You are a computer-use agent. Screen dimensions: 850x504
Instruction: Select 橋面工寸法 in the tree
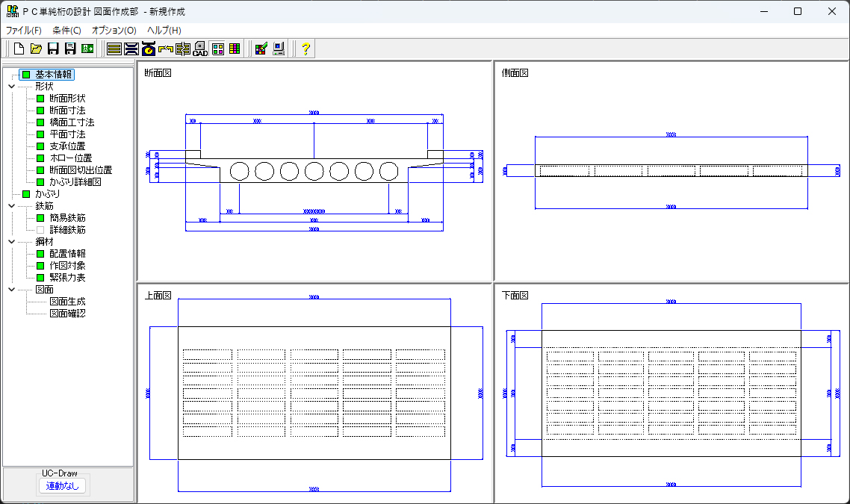(x=72, y=122)
